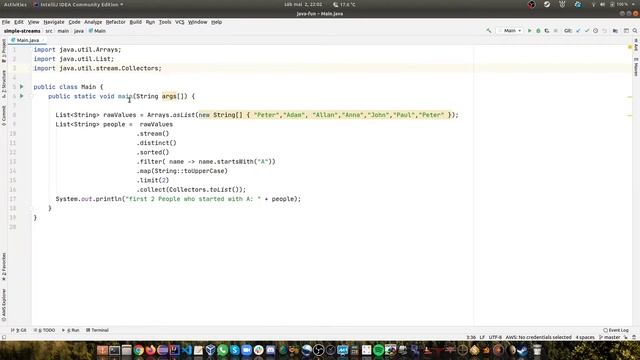Toggle the AWS Explorer tool window

coord(4,305)
